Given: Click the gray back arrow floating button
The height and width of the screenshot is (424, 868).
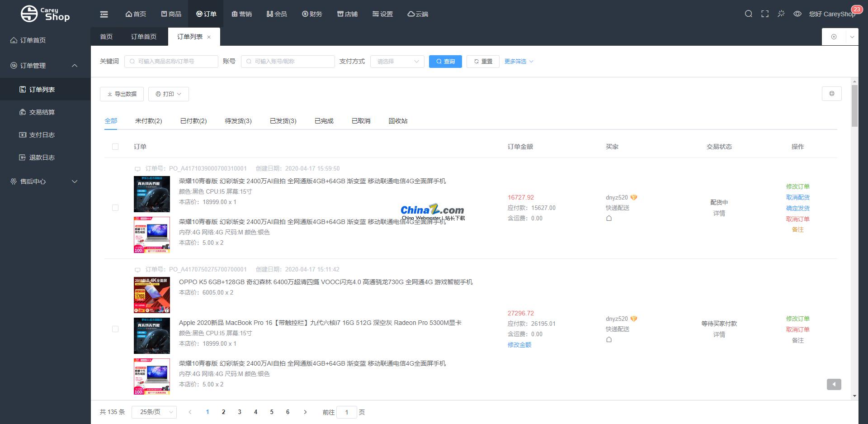Looking at the screenshot, I should (834, 384).
